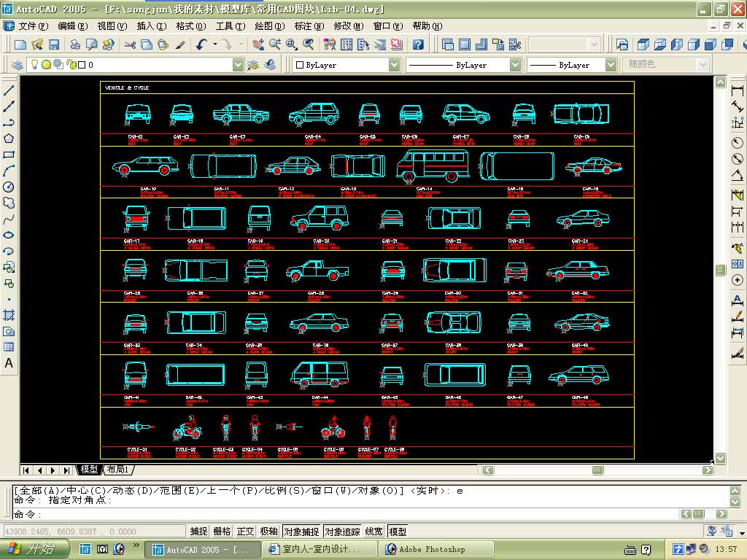Toggle 栅格 grid display

pos(222,532)
